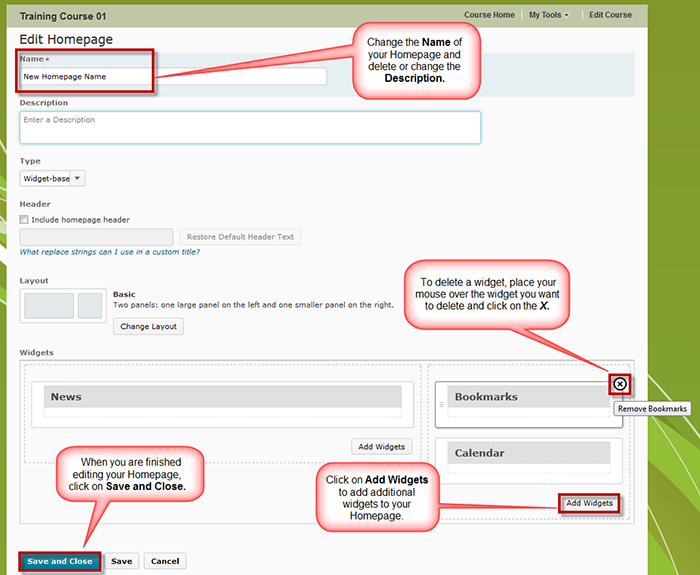Click the Save button
The image size is (700, 575).
pyautogui.click(x=121, y=561)
